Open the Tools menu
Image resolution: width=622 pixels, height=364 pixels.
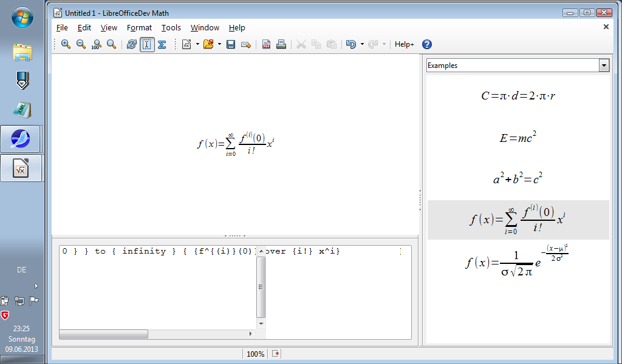[171, 27]
